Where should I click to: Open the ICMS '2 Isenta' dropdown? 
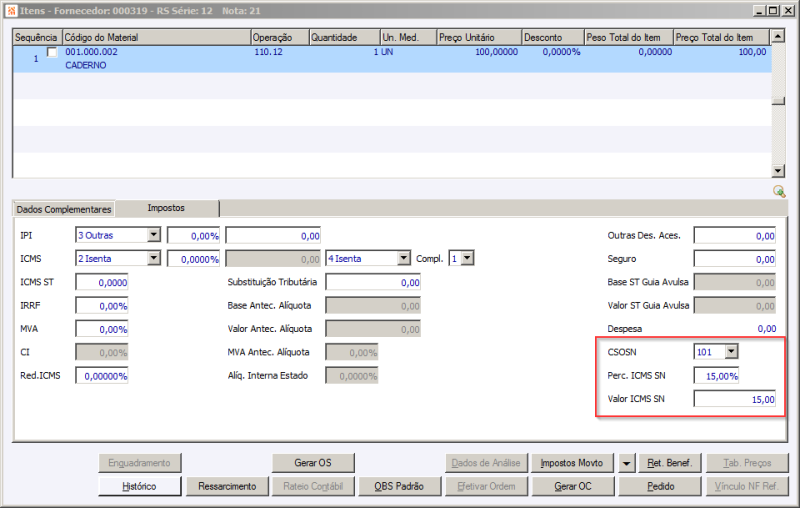coord(154,259)
